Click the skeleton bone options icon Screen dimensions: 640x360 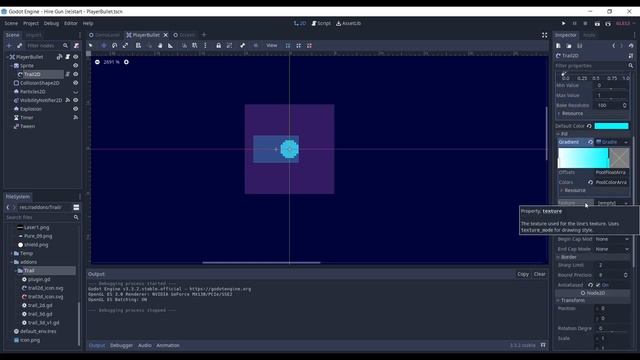(242, 45)
